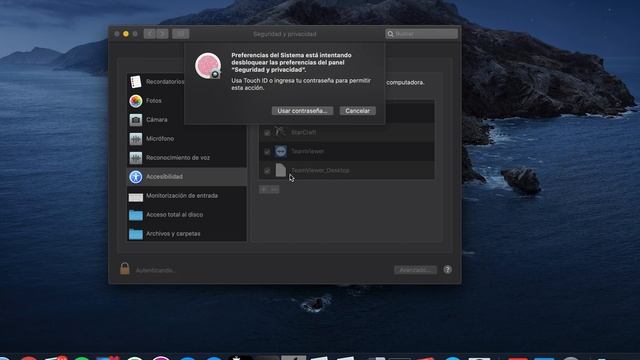The width and height of the screenshot is (640, 360).
Task: Cancel the unlock authentication dialog
Action: (358, 111)
